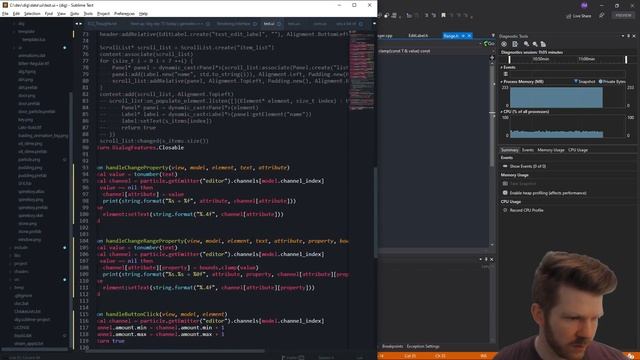Select the Range.h tab in Visual Studio

coord(451,36)
